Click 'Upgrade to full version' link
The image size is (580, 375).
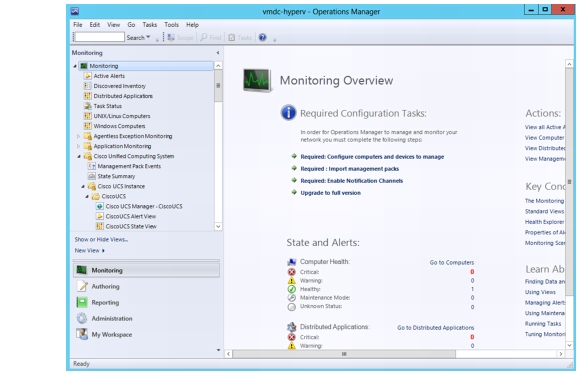coord(330,193)
